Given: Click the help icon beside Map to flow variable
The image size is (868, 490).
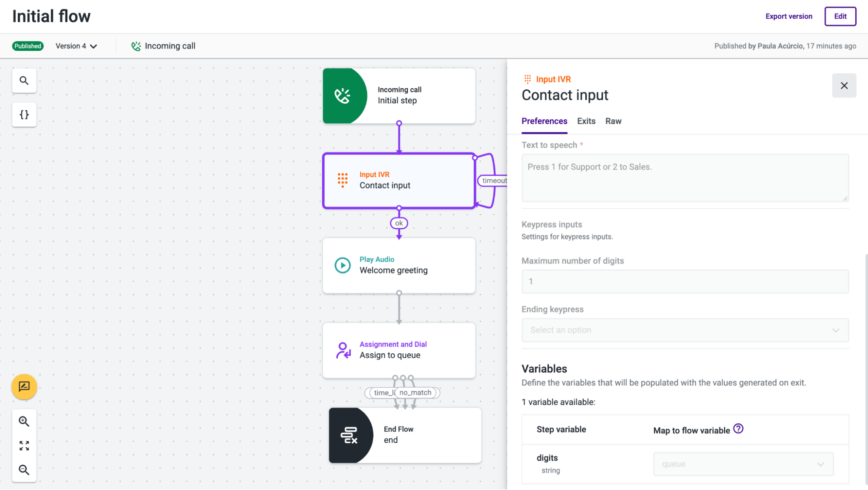Looking at the screenshot, I should pyautogui.click(x=738, y=429).
